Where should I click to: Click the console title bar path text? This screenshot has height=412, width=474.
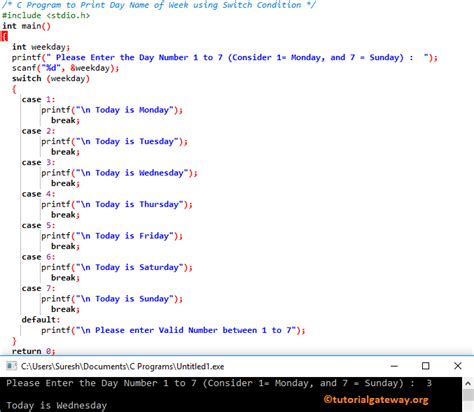click(x=122, y=366)
